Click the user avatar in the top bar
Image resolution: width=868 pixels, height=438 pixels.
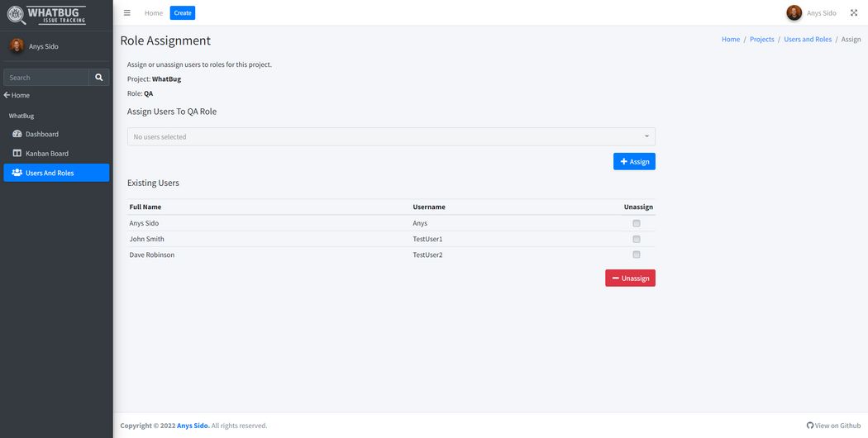tap(794, 13)
